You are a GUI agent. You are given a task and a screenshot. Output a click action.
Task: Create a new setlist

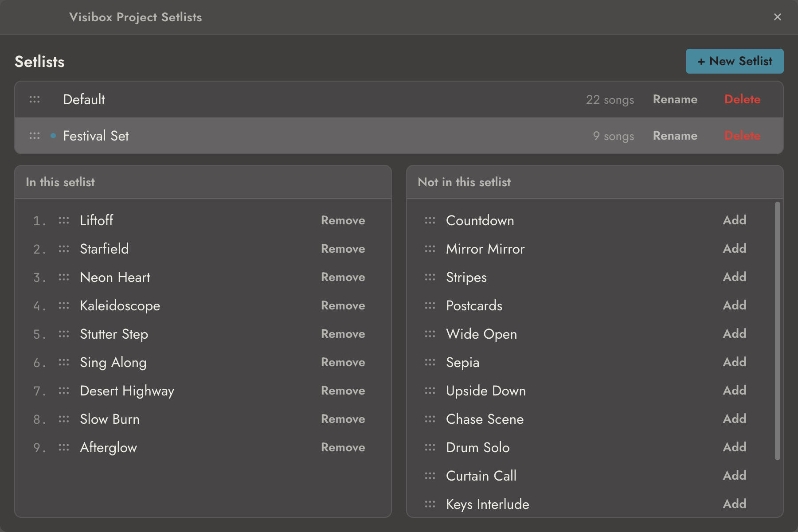pyautogui.click(x=735, y=61)
